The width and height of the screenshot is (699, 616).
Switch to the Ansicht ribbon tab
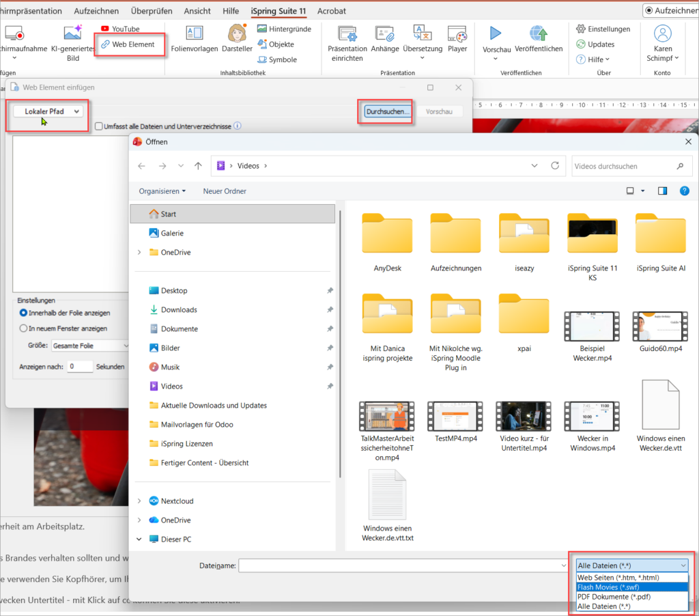197,11
